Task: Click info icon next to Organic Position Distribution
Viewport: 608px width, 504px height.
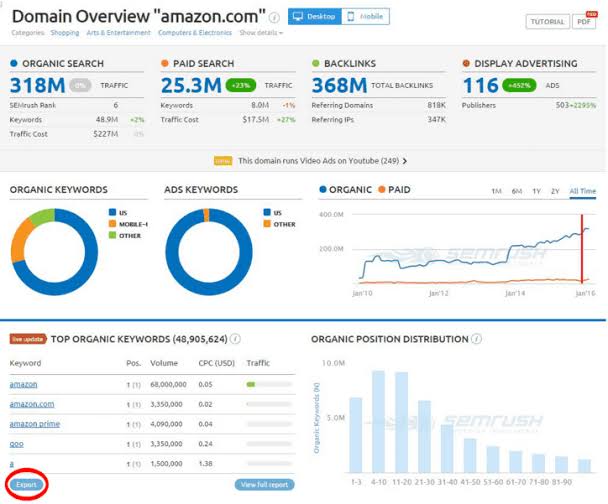Action: (x=477, y=339)
